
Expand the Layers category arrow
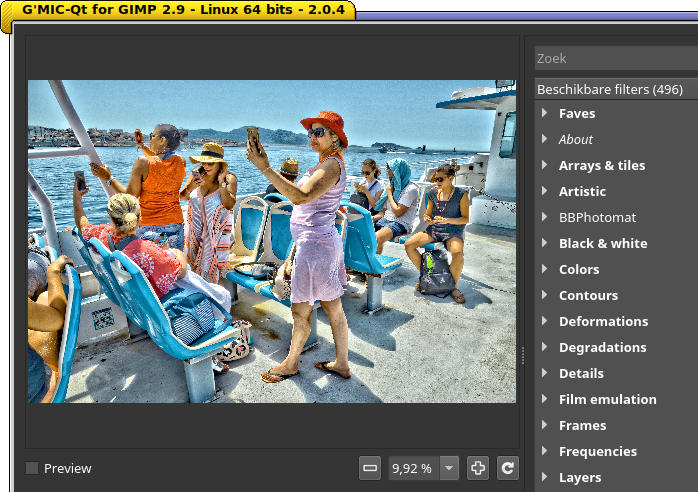tap(544, 477)
